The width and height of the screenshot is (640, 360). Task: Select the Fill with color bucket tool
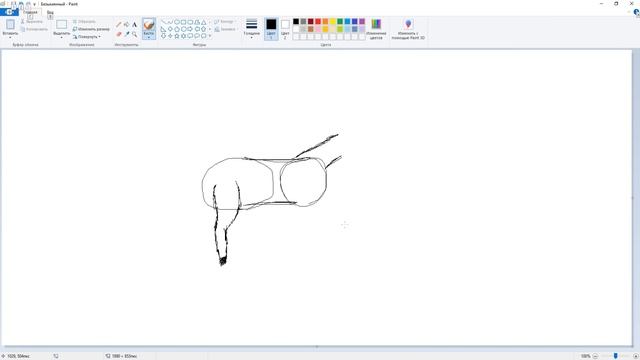tap(127, 24)
